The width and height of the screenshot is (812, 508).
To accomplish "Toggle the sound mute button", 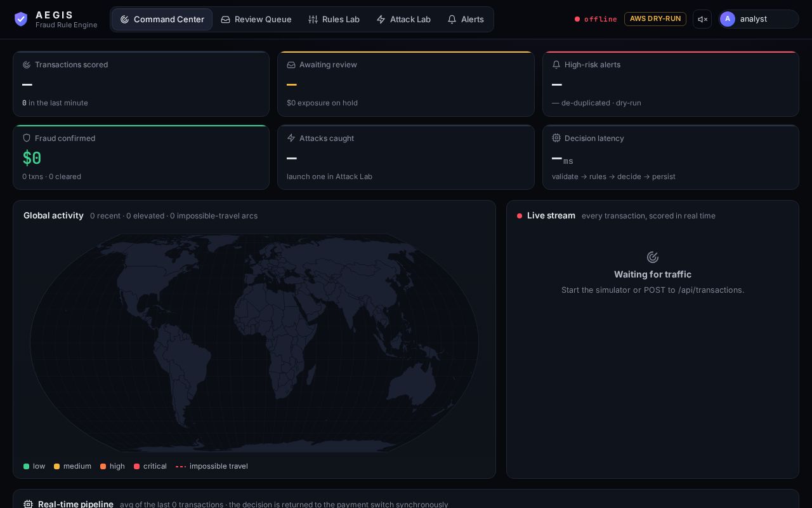I will (702, 19).
